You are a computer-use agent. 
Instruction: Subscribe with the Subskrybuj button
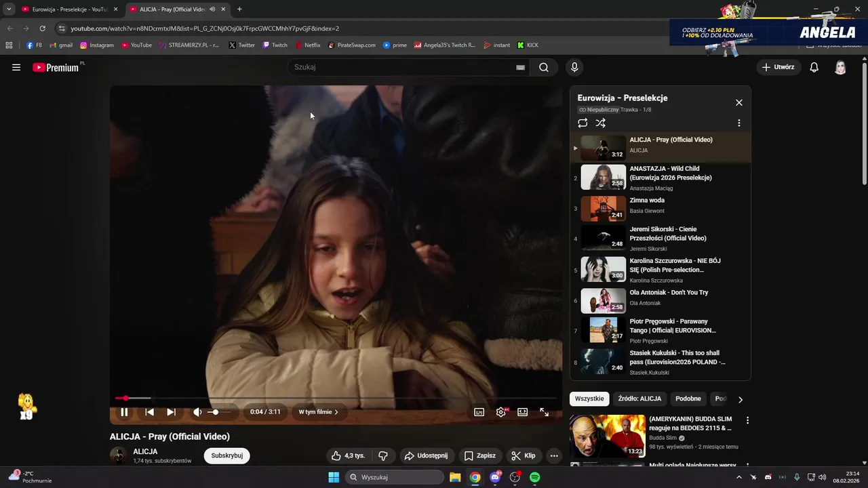pyautogui.click(x=226, y=455)
